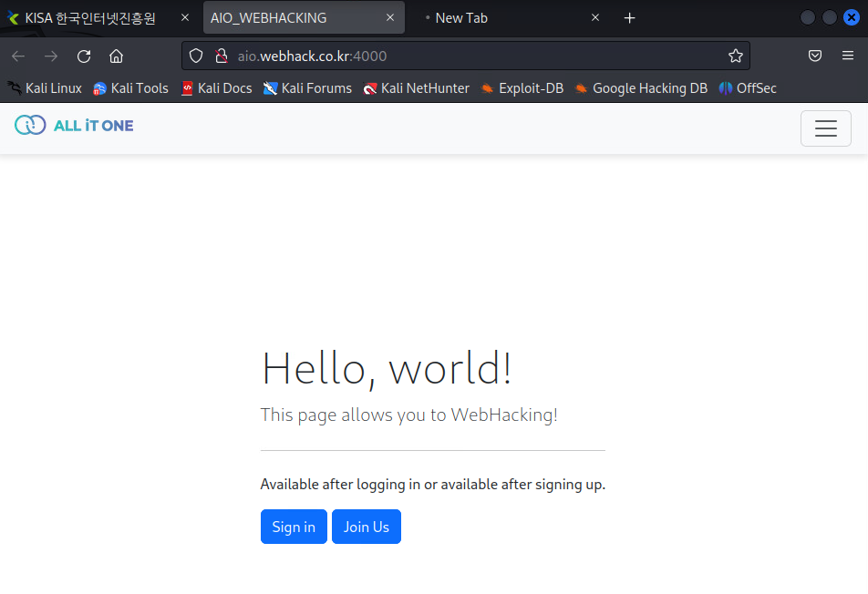Select the AIO_WEBHACKING tab

(304, 17)
